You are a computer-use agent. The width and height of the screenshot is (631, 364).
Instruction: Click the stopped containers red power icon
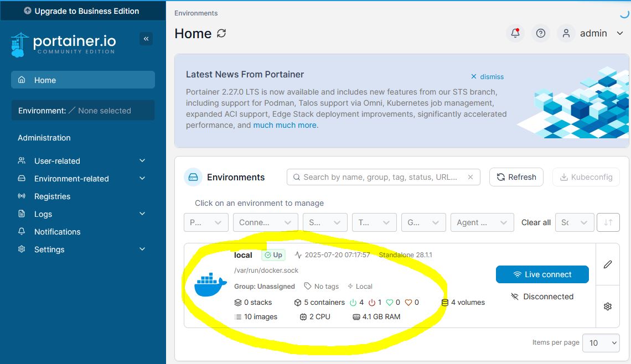372,303
